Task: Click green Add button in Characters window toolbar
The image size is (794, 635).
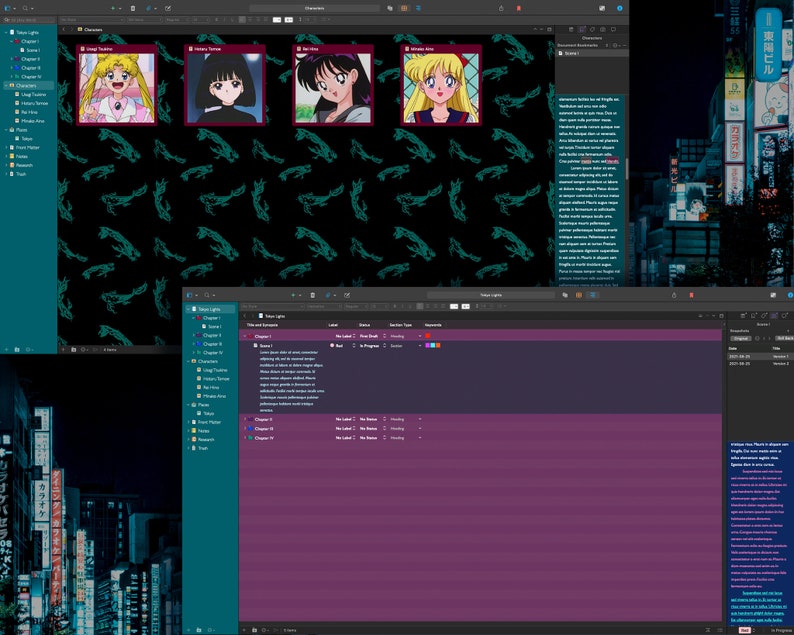Action: [x=113, y=8]
